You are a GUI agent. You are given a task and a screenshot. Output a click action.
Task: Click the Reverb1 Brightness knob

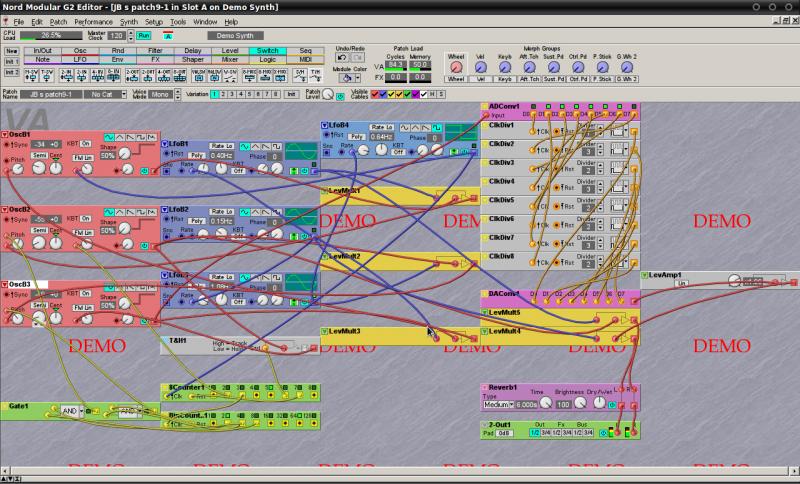[x=580, y=403]
